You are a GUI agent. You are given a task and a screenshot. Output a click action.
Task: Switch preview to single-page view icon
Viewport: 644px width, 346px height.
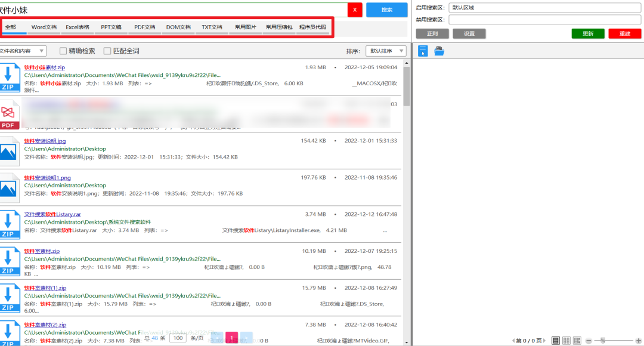pyautogui.click(x=556, y=340)
